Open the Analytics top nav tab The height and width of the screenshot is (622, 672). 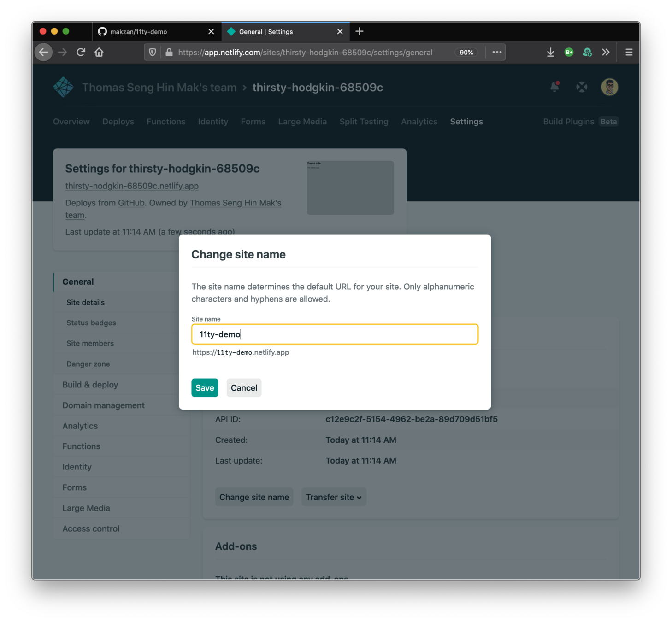pyautogui.click(x=419, y=122)
